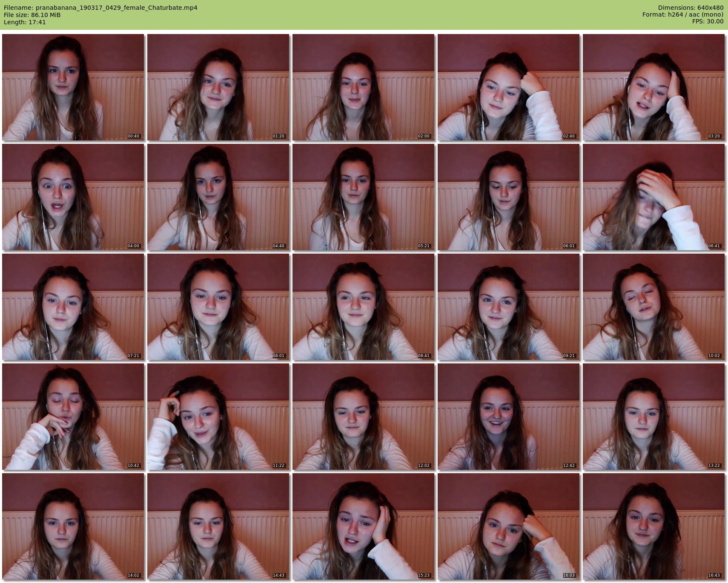
Task: Open the frame at 08:41
Action: (363, 307)
